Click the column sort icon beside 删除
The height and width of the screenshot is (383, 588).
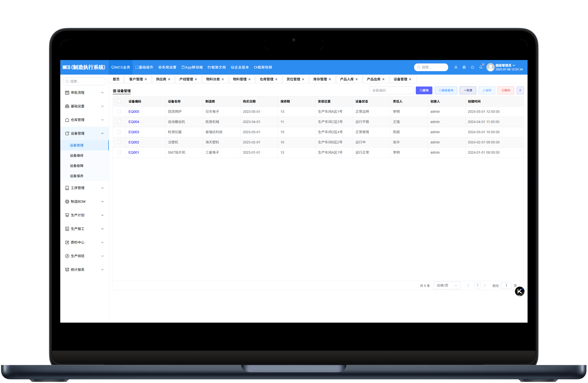pos(520,90)
